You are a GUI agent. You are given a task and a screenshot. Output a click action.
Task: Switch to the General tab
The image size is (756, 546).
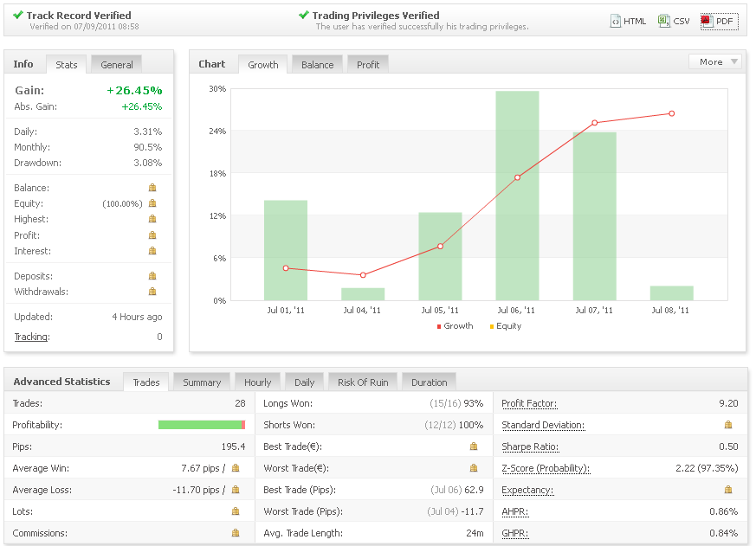(117, 65)
